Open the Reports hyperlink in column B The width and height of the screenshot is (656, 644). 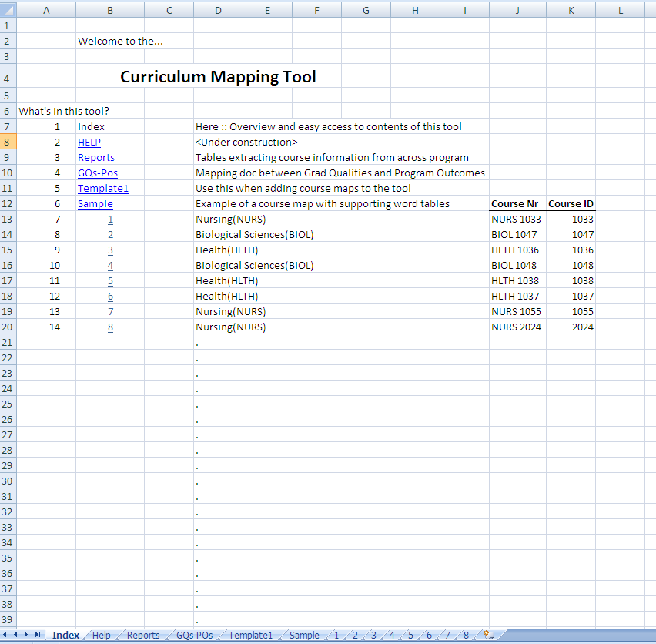pos(96,158)
